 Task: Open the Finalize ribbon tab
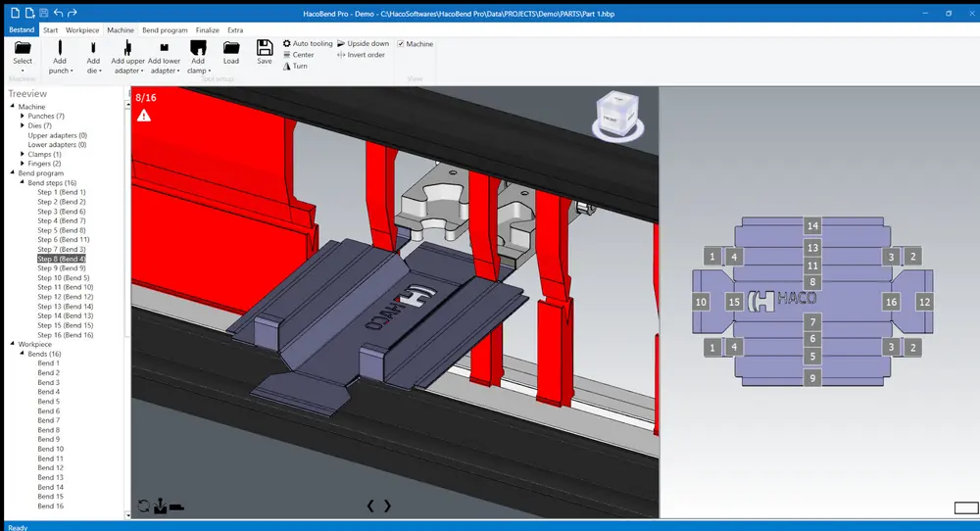207,30
